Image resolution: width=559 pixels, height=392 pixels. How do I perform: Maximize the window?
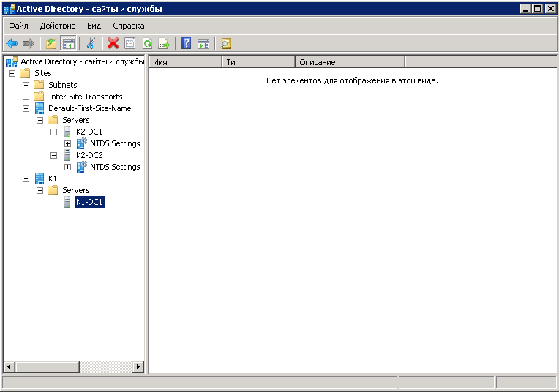point(537,9)
